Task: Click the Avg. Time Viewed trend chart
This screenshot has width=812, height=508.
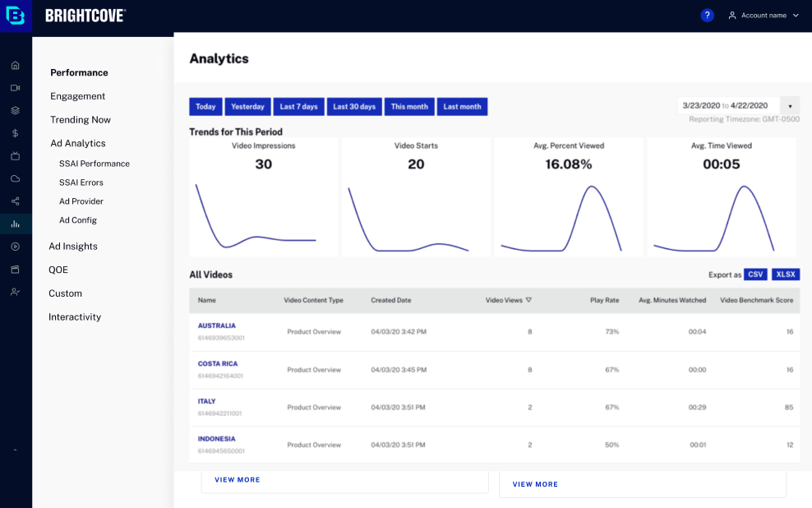Action: [x=722, y=196]
